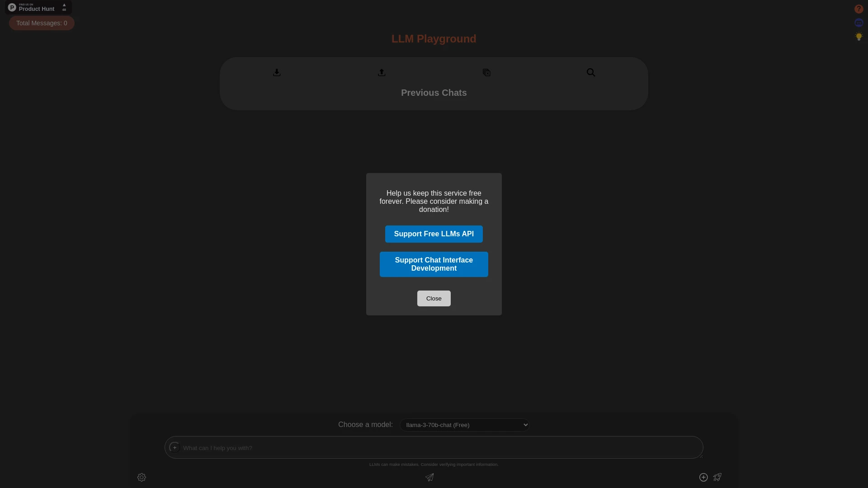
Task: Click the import/upload chat icon
Action: click(382, 72)
